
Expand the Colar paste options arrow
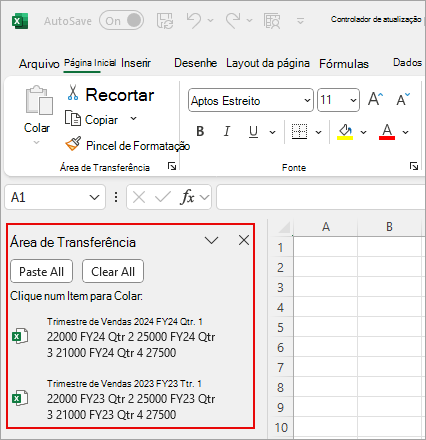tap(36, 143)
